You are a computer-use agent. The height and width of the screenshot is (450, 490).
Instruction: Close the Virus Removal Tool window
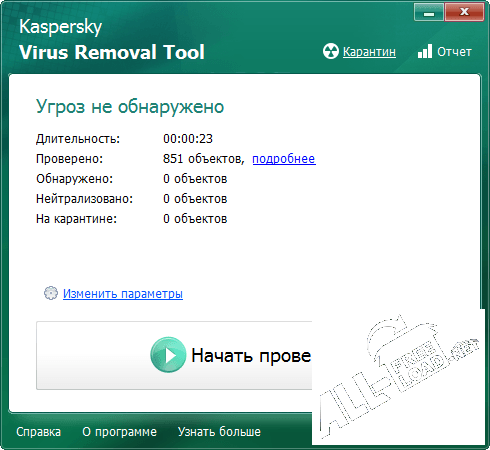(x=464, y=12)
